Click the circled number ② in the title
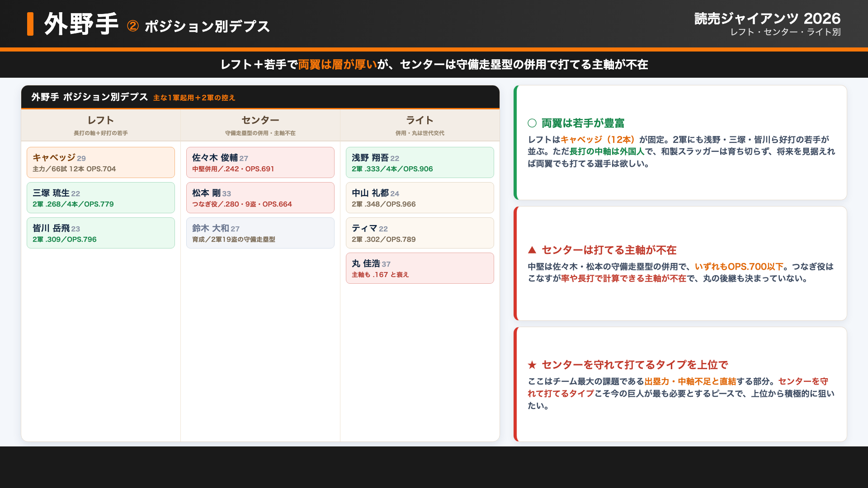 coord(133,26)
